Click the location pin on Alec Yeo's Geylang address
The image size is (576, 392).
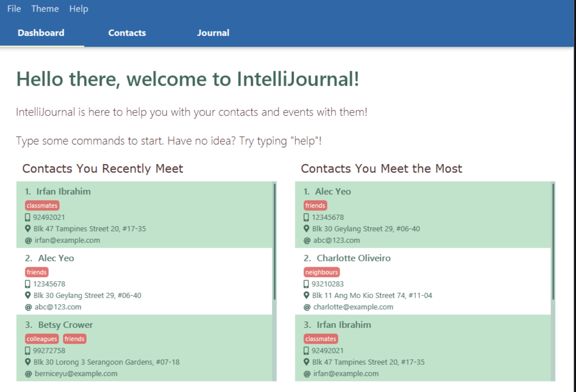click(28, 295)
